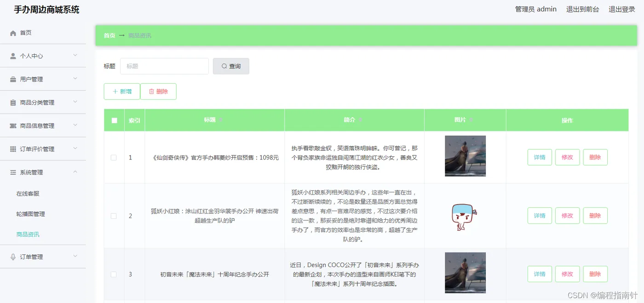The height and width of the screenshot is (303, 644).
Task: Open 在线客服 submenu item
Action: tap(28, 194)
